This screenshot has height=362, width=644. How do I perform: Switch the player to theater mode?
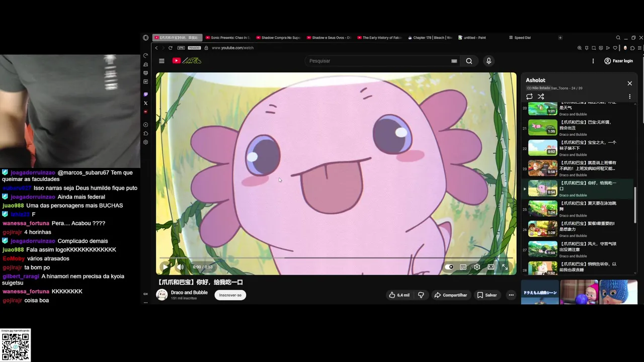[491, 267]
